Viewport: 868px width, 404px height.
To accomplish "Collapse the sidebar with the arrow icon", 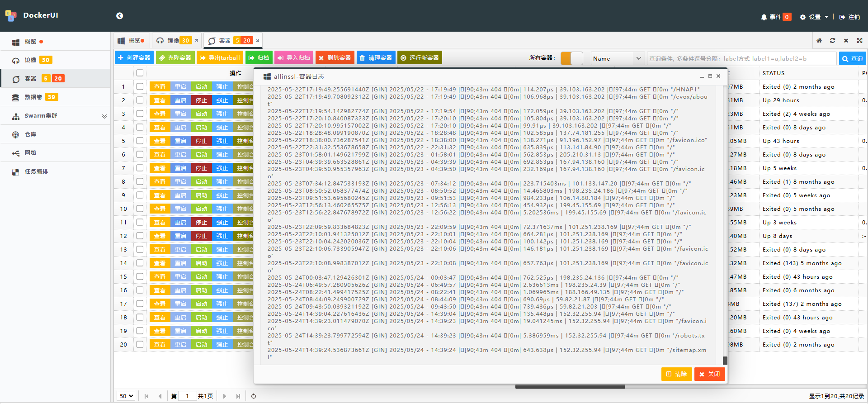I will [x=119, y=16].
